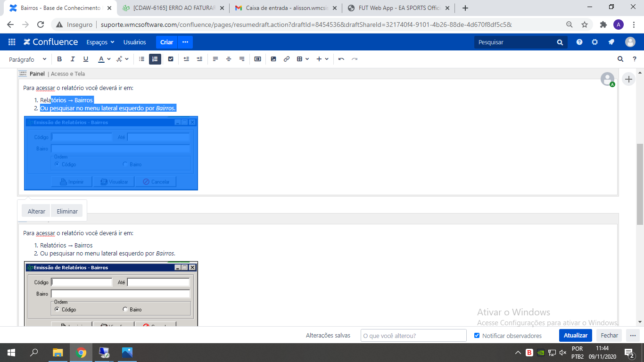Viewport: 644px width, 362px height.
Task: Insert an image via the toolbar icon
Action: tap(273, 59)
